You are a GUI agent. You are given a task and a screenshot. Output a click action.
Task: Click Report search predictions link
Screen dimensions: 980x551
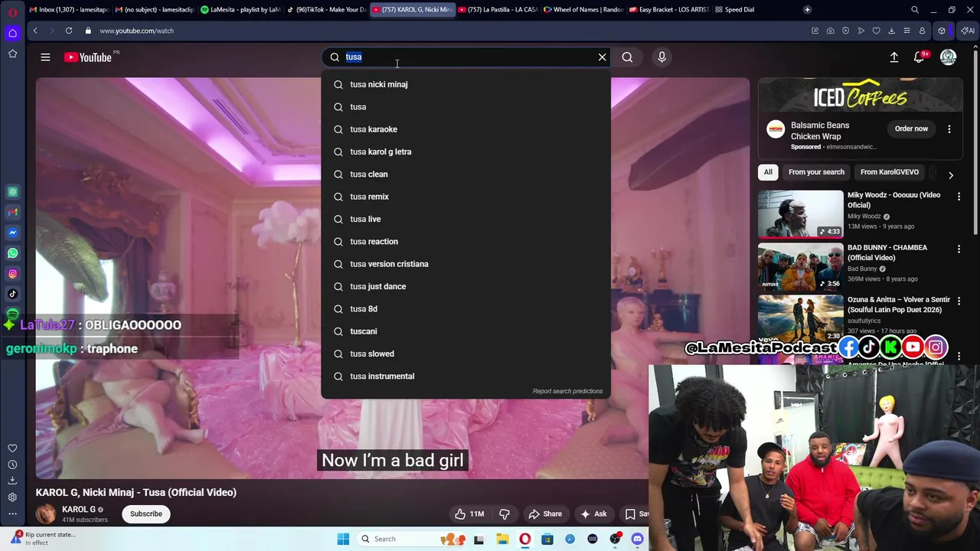567,391
